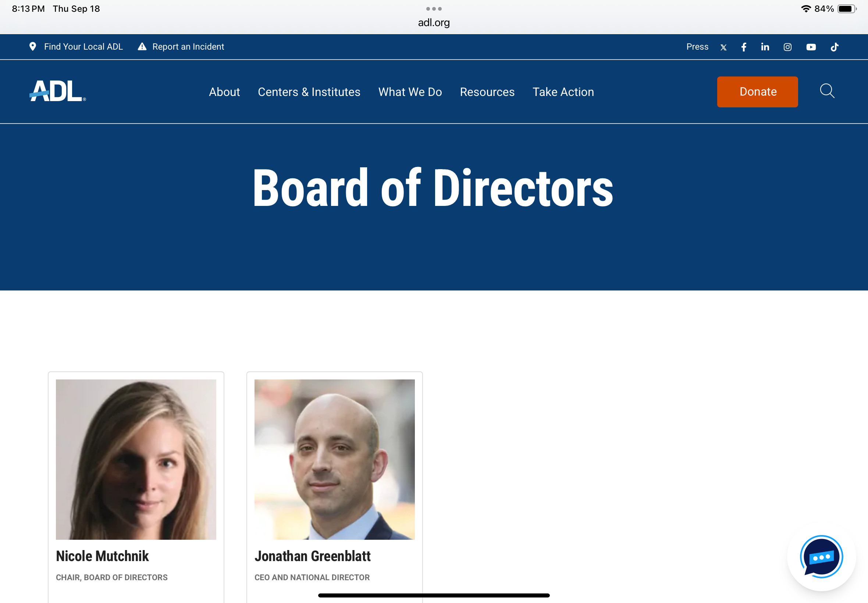Open the Press link

(697, 46)
